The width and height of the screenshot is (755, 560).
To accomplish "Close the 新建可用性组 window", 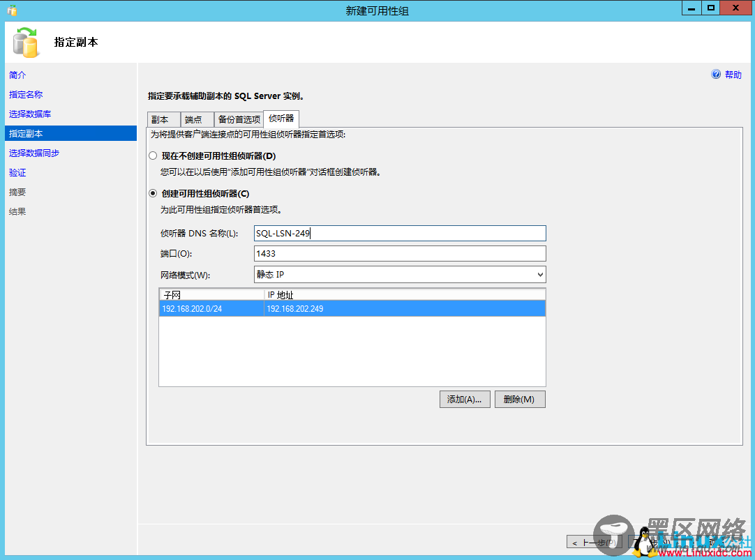I will (x=735, y=8).
